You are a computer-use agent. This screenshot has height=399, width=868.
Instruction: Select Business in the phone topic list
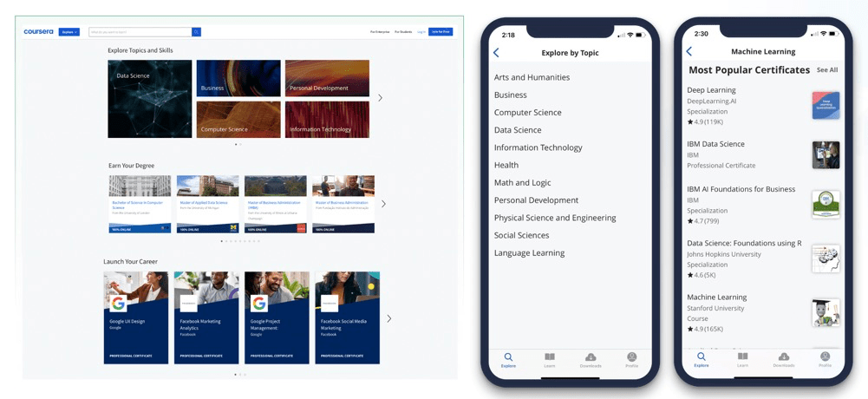511,95
